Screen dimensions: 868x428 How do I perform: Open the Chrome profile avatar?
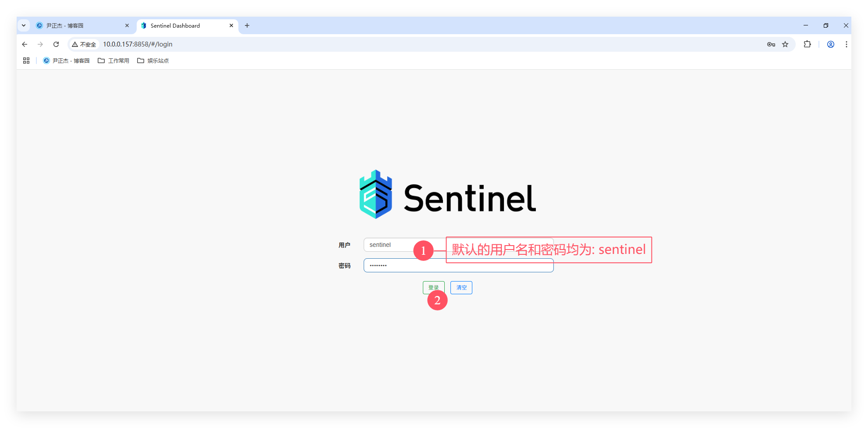(830, 44)
